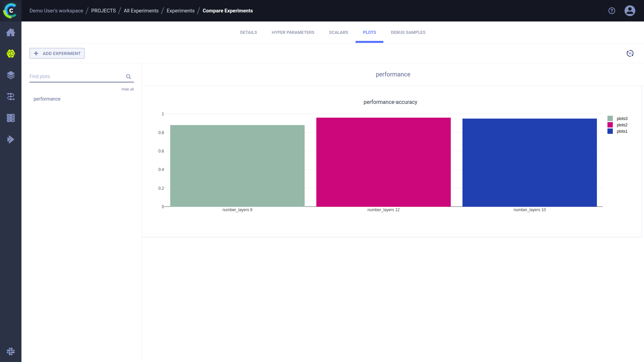Image resolution: width=644 pixels, height=362 pixels.
Task: Open the help question mark icon
Action: point(612,11)
